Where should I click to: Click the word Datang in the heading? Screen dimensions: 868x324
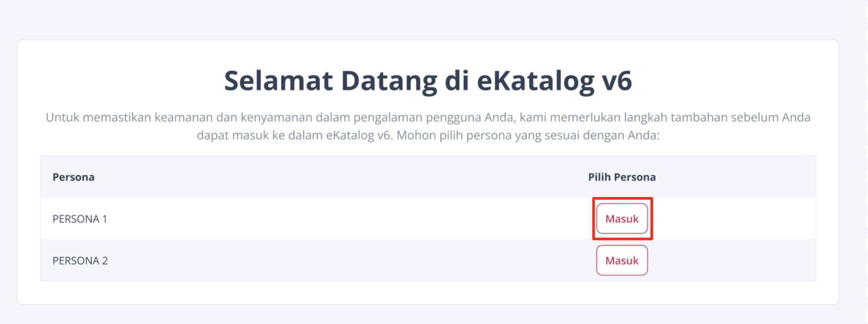389,81
